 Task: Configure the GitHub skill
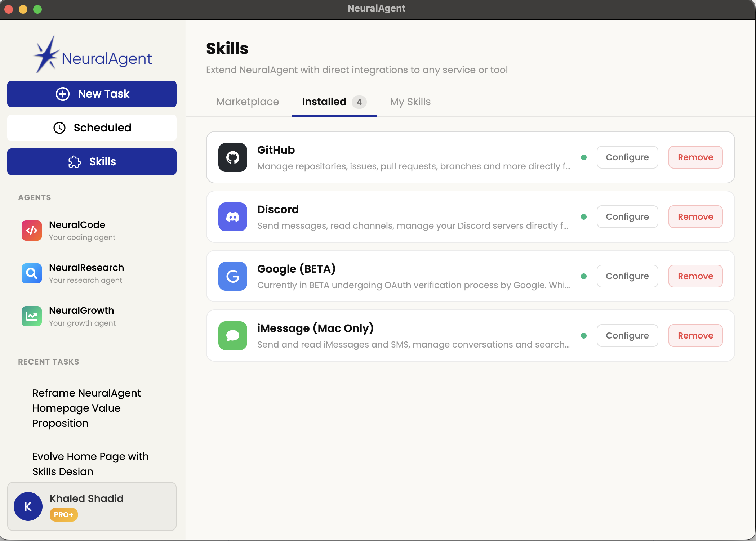627,157
